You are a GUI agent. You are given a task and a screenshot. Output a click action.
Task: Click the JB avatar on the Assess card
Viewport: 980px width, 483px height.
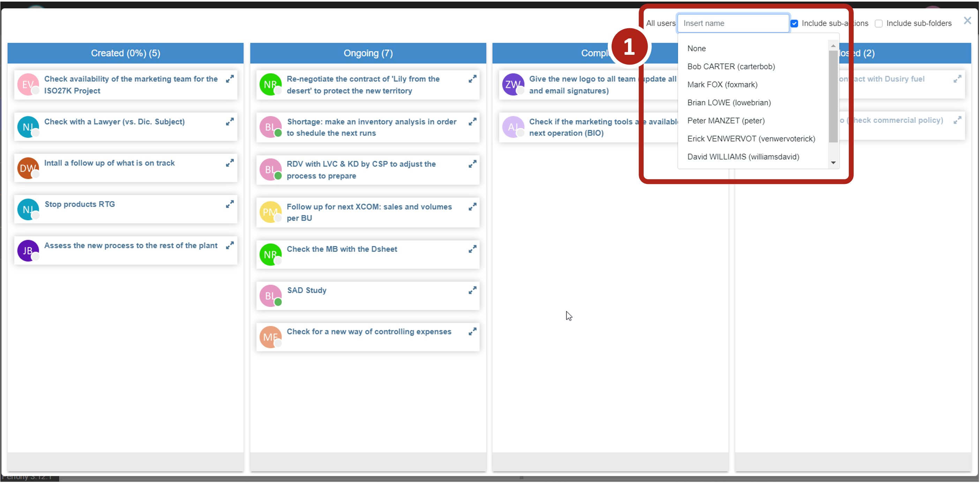point(28,251)
